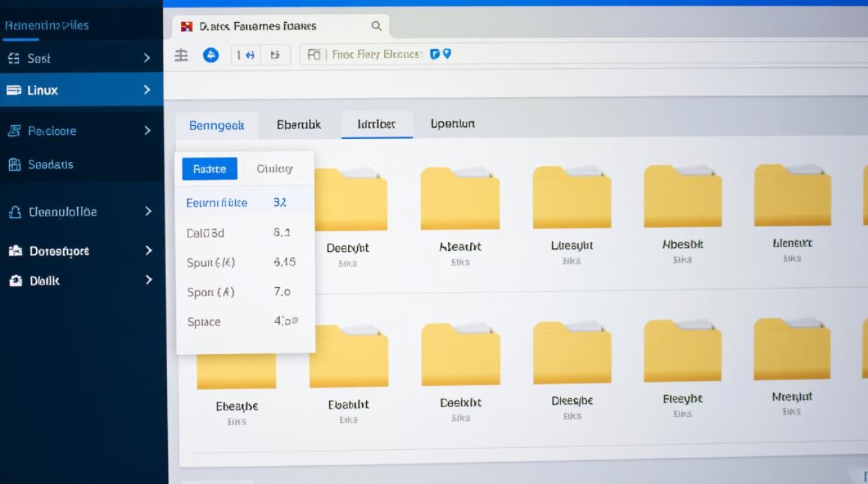Click the red app logo in the tab

187,26
